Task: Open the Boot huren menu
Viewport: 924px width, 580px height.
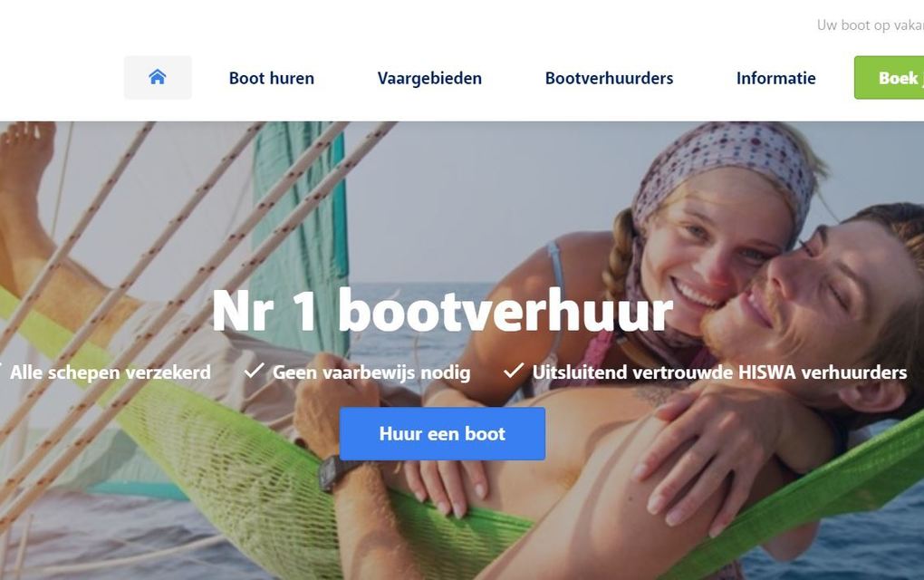Action: pyautogui.click(x=271, y=78)
